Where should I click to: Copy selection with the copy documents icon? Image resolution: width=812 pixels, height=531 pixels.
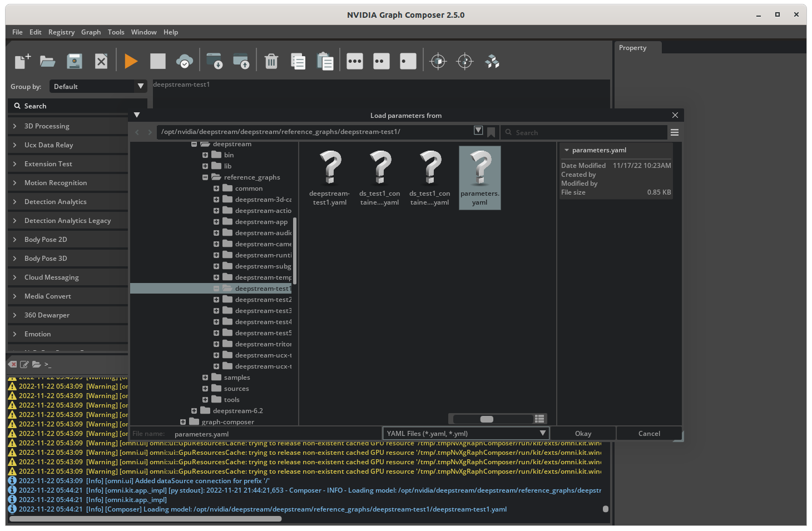(x=298, y=61)
